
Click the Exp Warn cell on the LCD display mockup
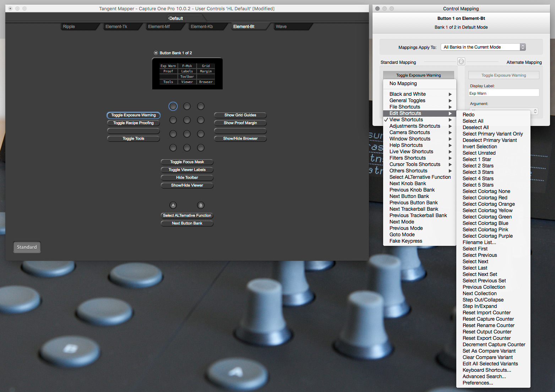168,66
